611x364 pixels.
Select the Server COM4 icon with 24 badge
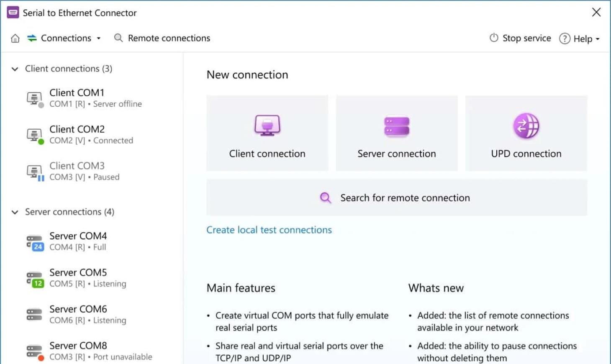pyautogui.click(x=35, y=242)
